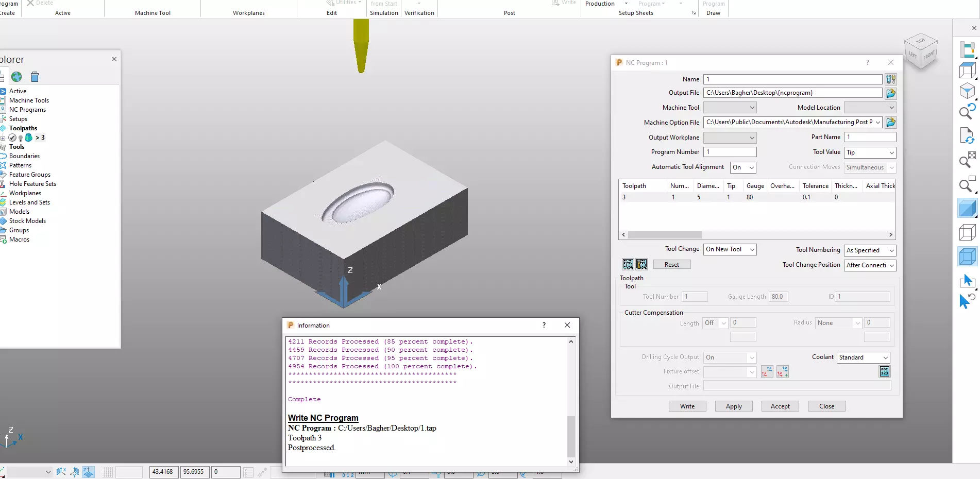Open the Coolant Standard dropdown
Image resolution: width=980 pixels, height=479 pixels.
tap(864, 357)
